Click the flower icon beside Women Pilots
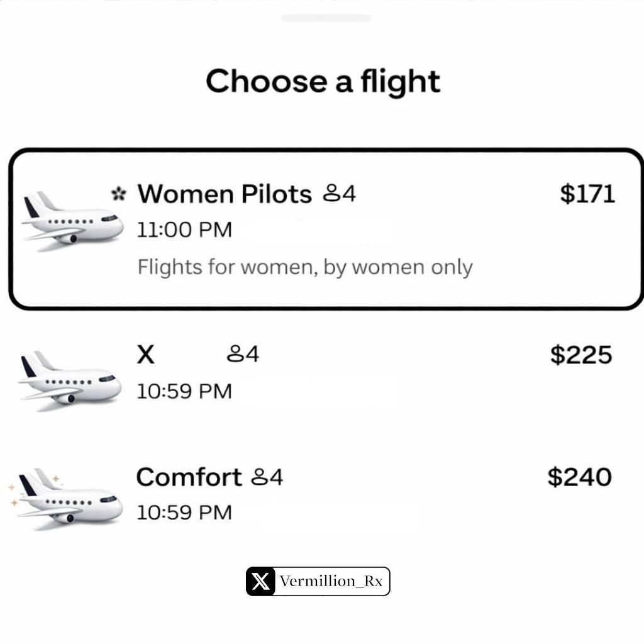 pos(118,194)
